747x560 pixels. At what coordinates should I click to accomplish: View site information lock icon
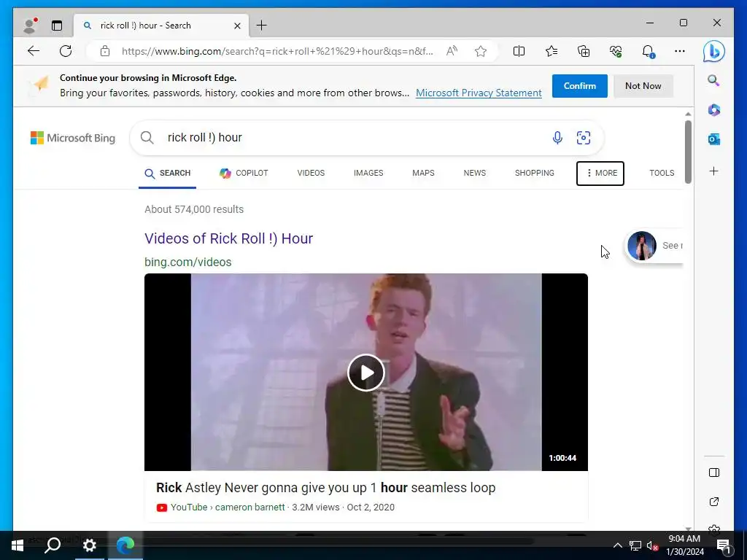coord(105,51)
